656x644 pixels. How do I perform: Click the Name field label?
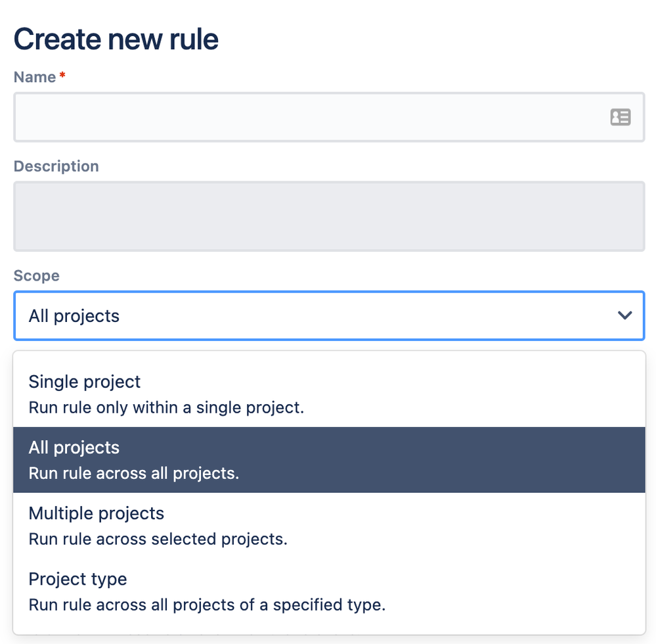pos(35,77)
